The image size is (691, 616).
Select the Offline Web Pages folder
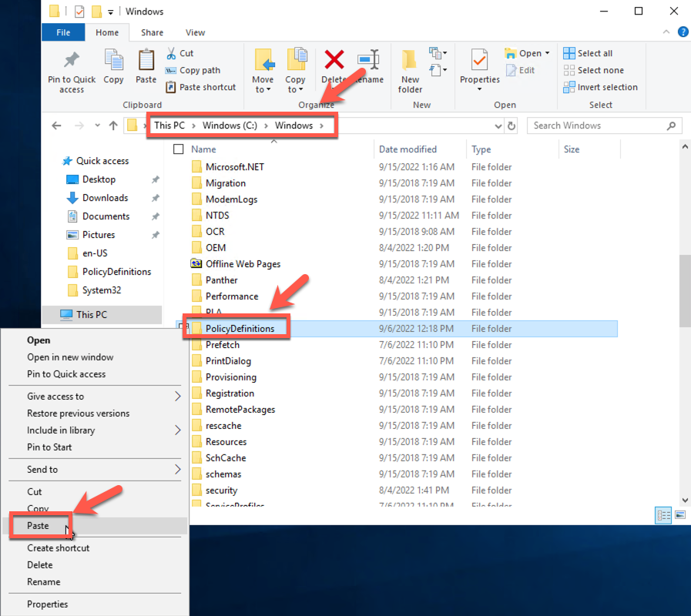point(243,264)
